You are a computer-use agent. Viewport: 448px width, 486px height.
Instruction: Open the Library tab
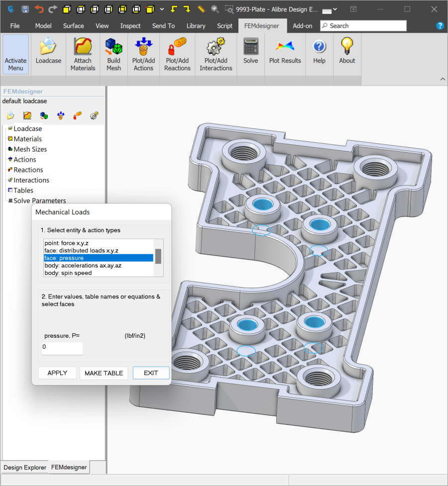pos(196,26)
